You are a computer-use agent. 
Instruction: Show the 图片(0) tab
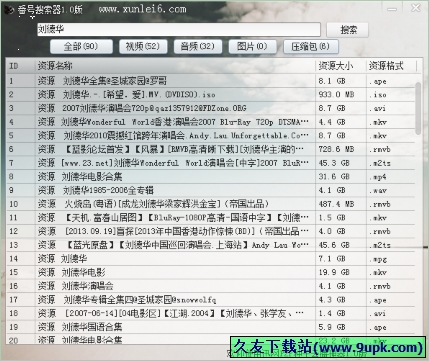pos(252,46)
